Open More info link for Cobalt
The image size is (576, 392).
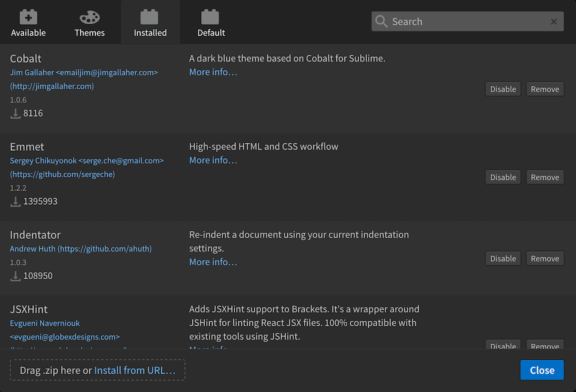point(213,72)
